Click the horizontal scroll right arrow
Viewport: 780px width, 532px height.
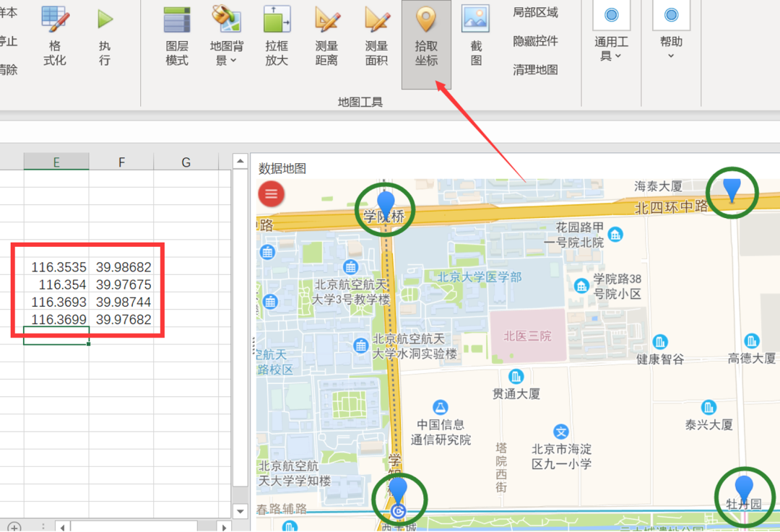pyautogui.click(x=224, y=527)
